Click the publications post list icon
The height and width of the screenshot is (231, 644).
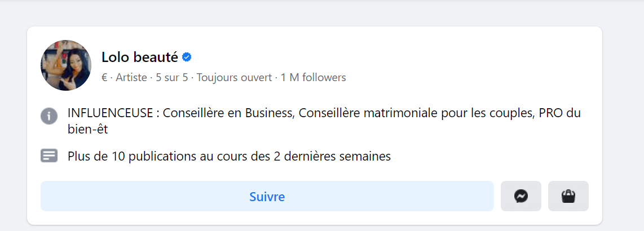point(50,156)
